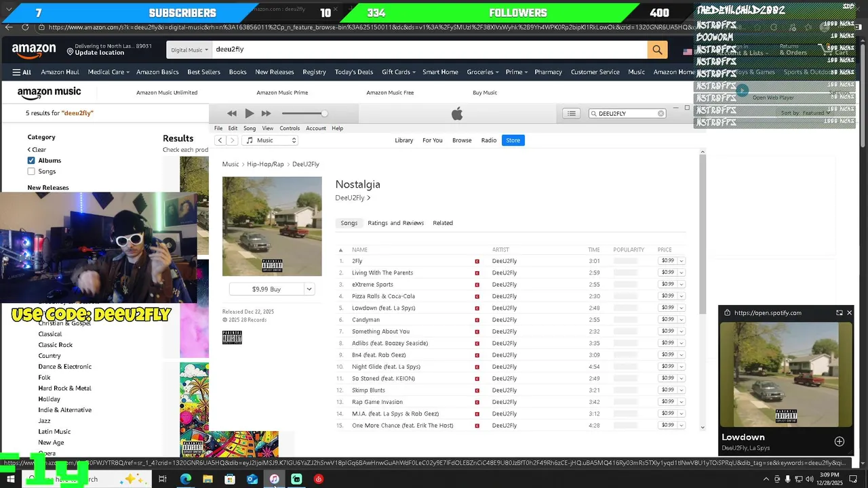This screenshot has width=868, height=488.
Task: Open the Digital Music search category dropdown
Action: (189, 49)
